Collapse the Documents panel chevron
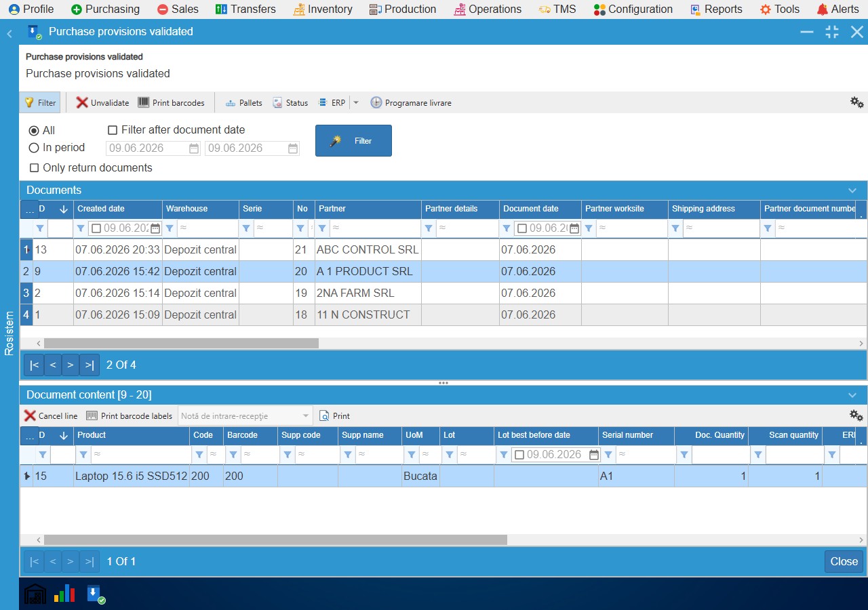This screenshot has width=868, height=610. (x=853, y=190)
